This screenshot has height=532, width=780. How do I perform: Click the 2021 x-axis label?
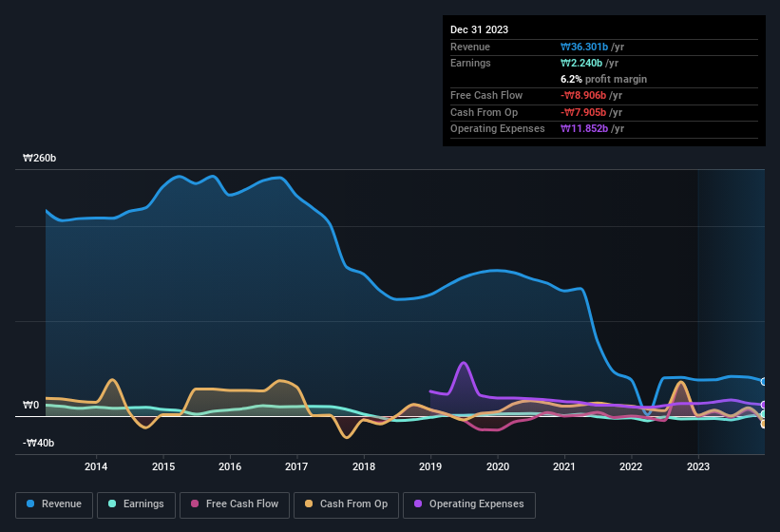coord(564,466)
